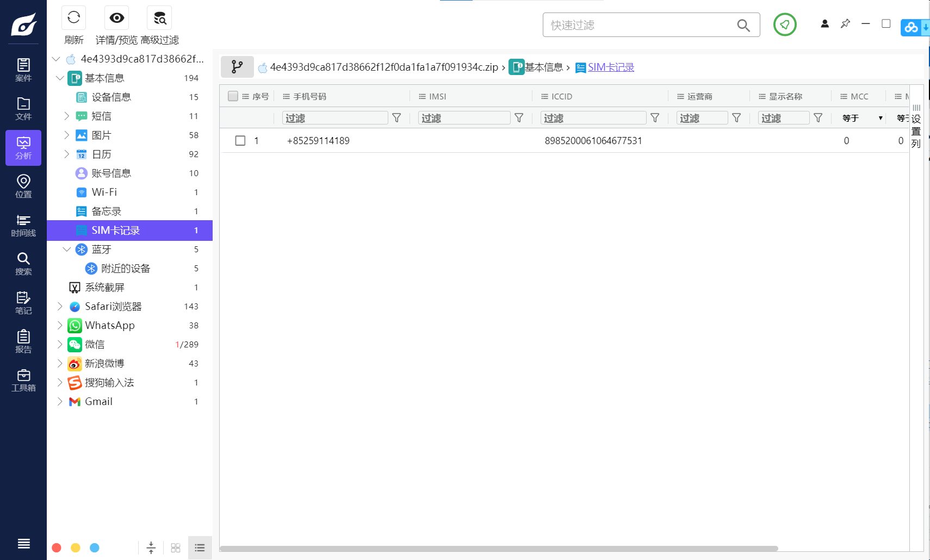The image size is (930, 560).
Task: Expand the 日历 tree node
Action: [66, 154]
